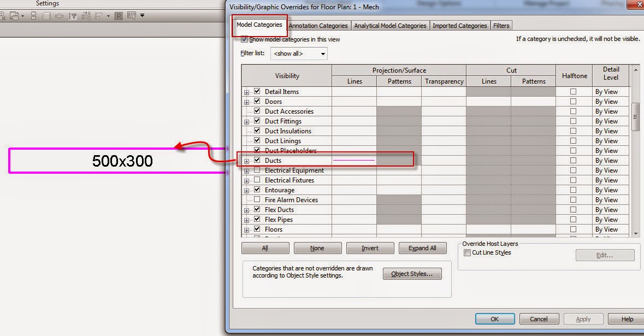This screenshot has width=644, height=336.
Task: Click the move/crosshair toolbar icon
Action: (59, 15)
